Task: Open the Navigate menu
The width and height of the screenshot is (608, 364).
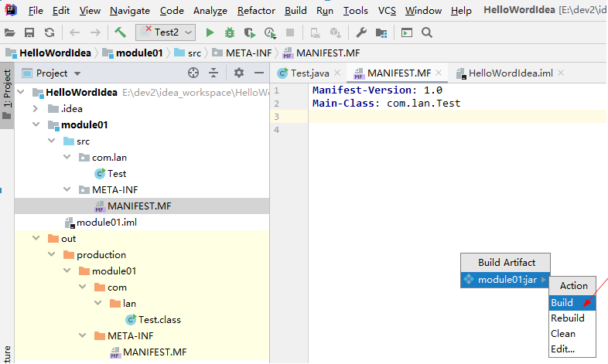Action: [130, 11]
